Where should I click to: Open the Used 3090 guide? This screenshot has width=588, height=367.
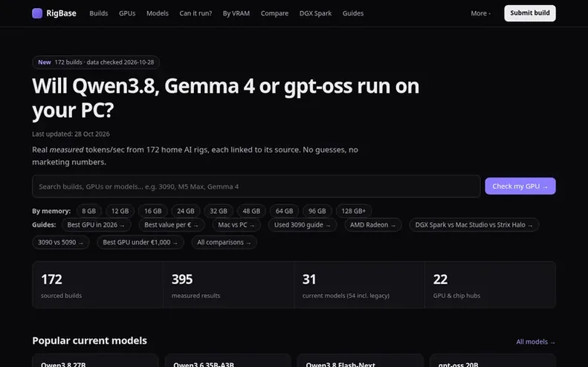[303, 225]
